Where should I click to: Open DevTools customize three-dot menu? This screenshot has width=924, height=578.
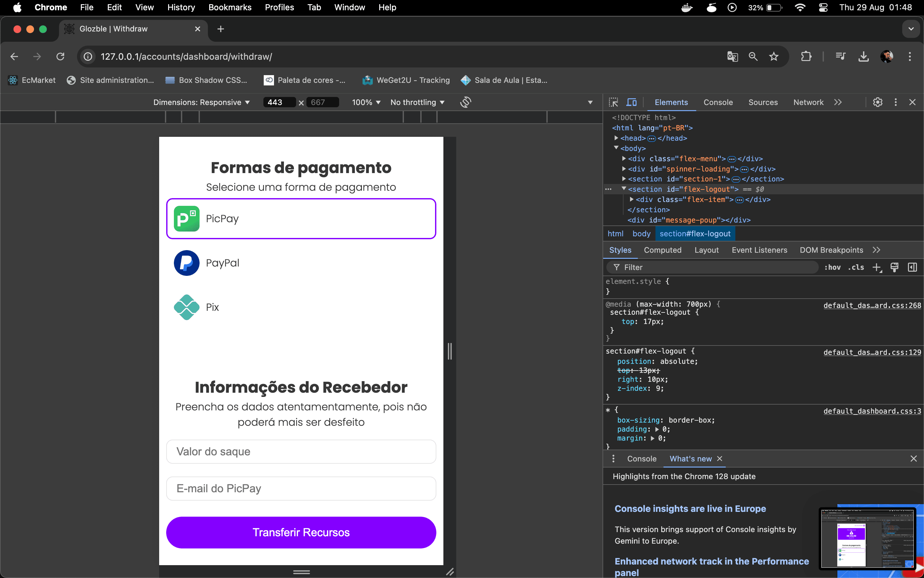coord(895,102)
